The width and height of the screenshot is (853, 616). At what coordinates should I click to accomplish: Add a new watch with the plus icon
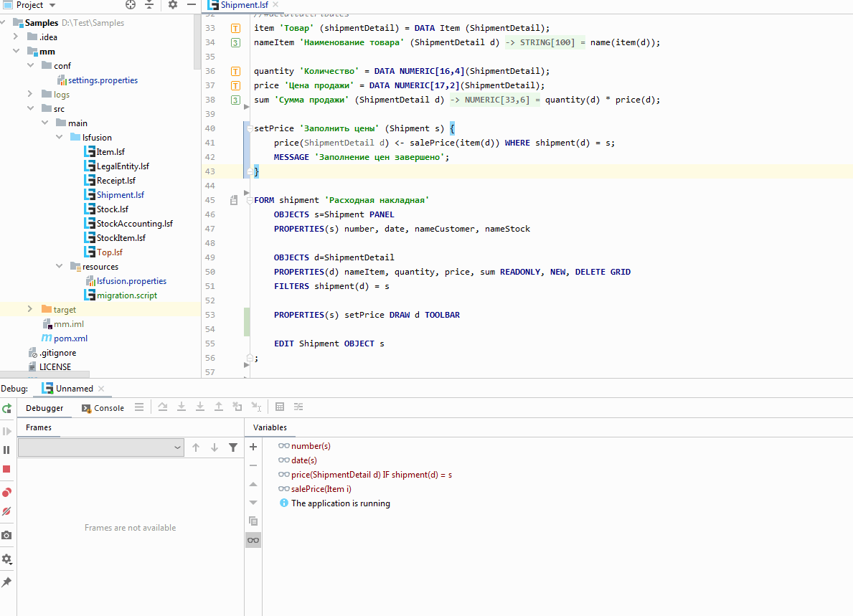pyautogui.click(x=253, y=447)
